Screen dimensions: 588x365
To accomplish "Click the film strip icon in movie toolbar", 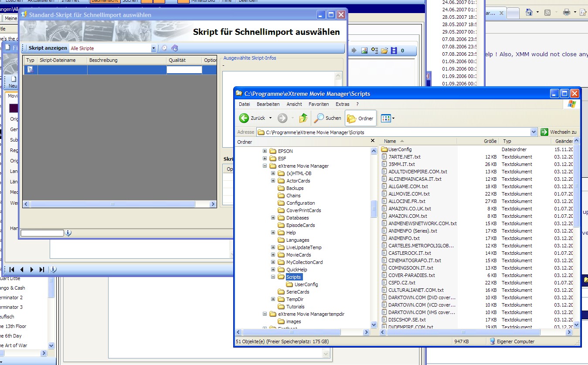I will click(x=394, y=51).
